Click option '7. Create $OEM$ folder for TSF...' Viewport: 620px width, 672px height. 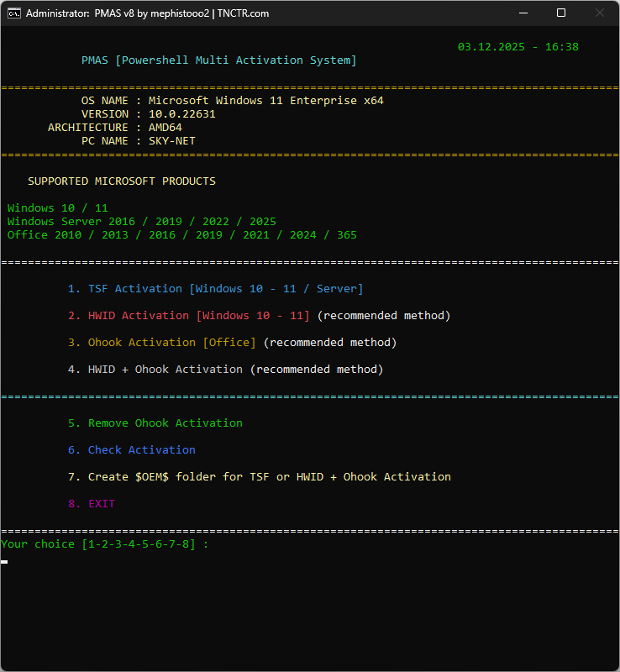pos(260,477)
